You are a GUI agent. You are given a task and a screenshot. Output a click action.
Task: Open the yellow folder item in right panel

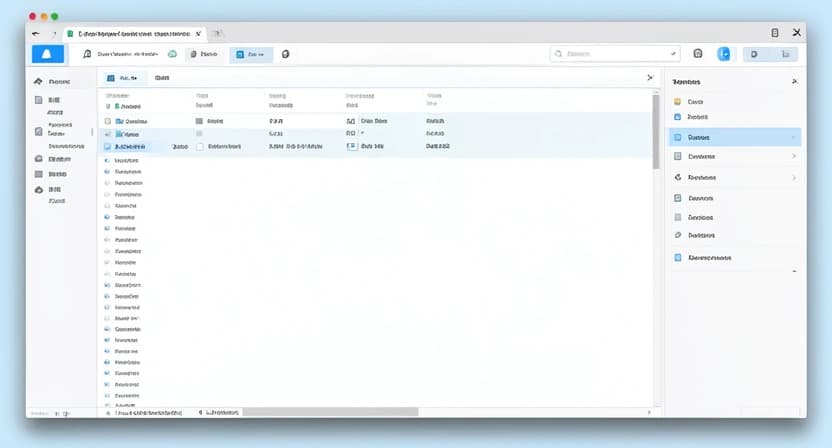(x=689, y=101)
